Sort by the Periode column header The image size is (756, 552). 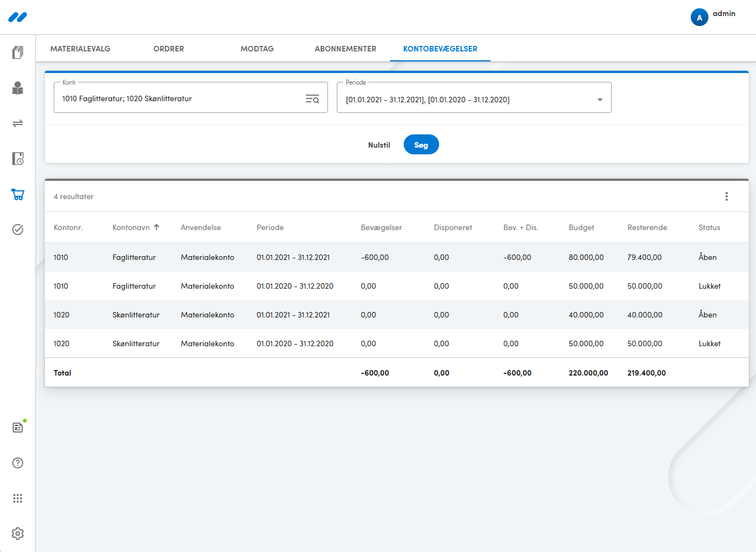point(270,227)
